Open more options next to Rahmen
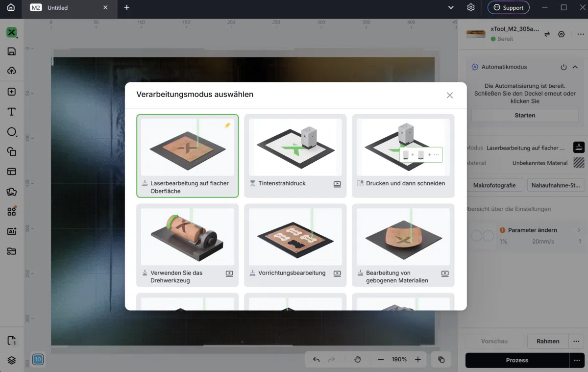This screenshot has height=372, width=588. click(576, 341)
